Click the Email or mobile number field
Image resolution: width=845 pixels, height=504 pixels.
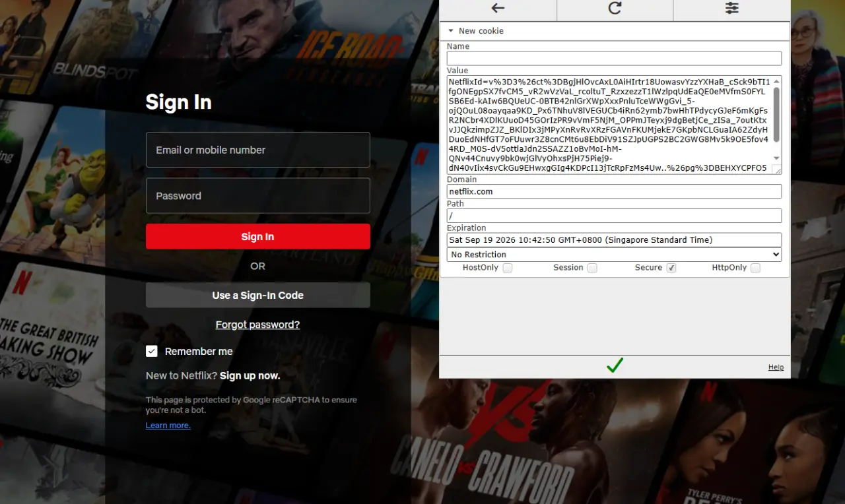click(x=257, y=150)
